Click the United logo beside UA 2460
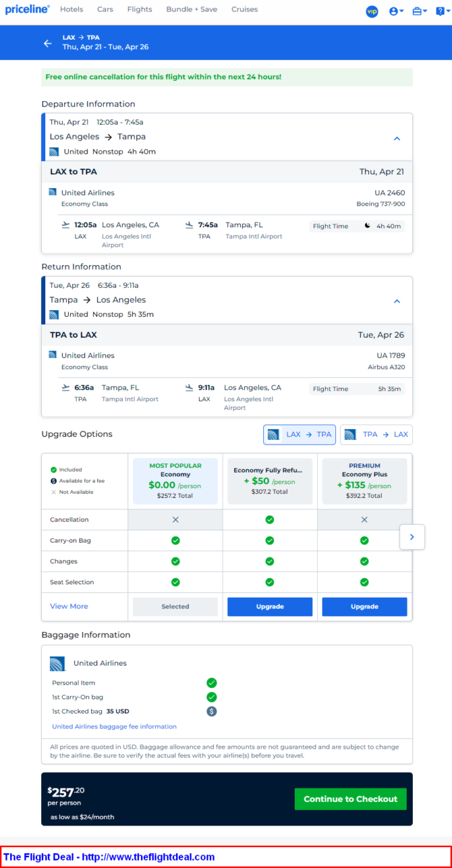The width and height of the screenshot is (452, 868). pos(53,192)
